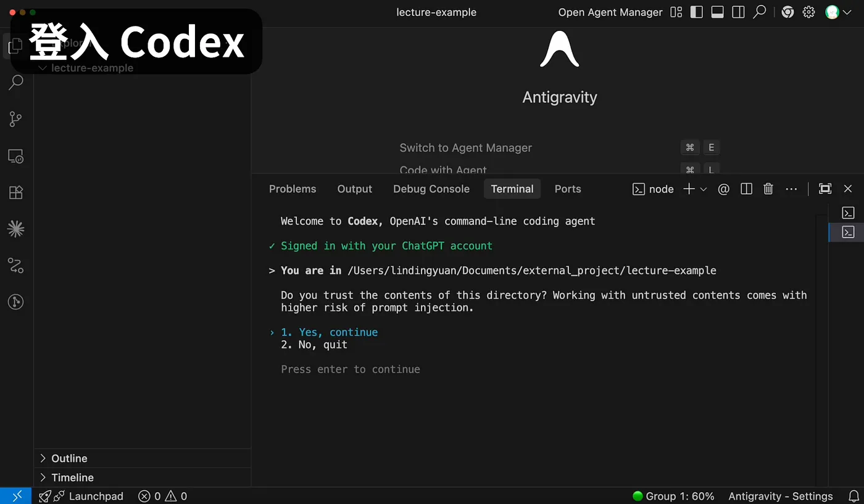Switch to the Output tab
This screenshot has width=864, height=504.
355,189
